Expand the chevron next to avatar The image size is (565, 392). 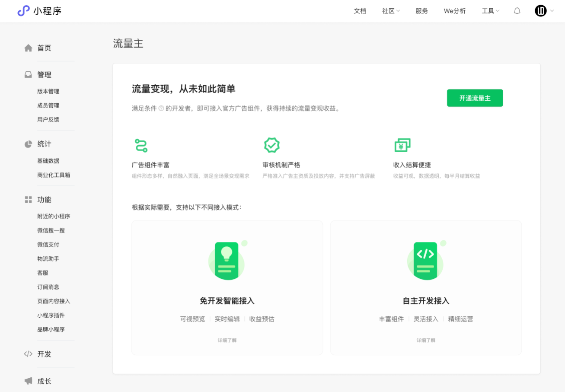(x=552, y=11)
